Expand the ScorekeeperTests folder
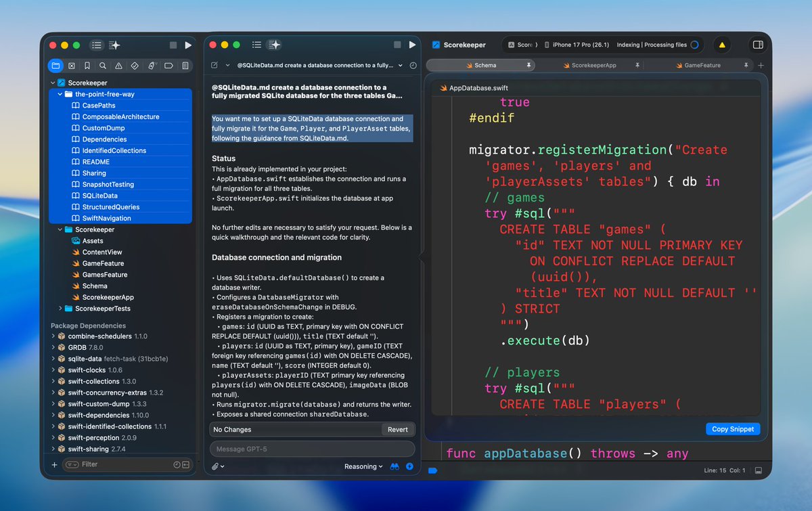 pyautogui.click(x=61, y=309)
